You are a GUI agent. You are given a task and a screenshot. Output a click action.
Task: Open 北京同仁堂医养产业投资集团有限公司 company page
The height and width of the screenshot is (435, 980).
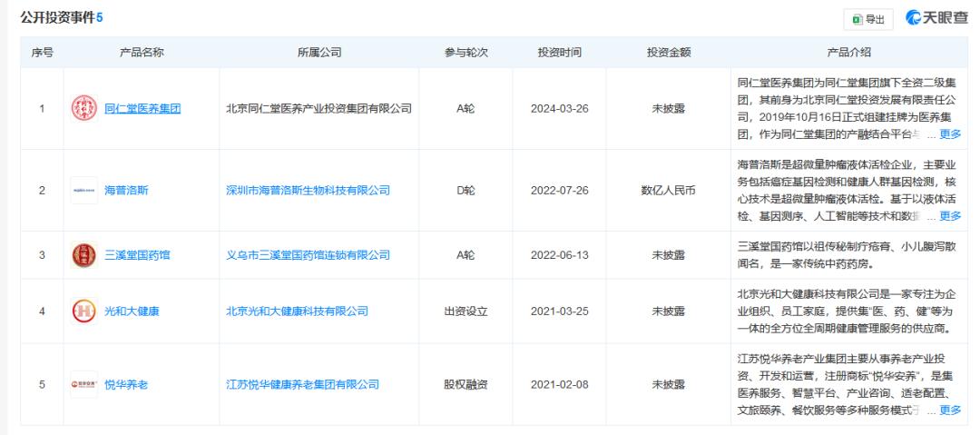tap(318, 109)
